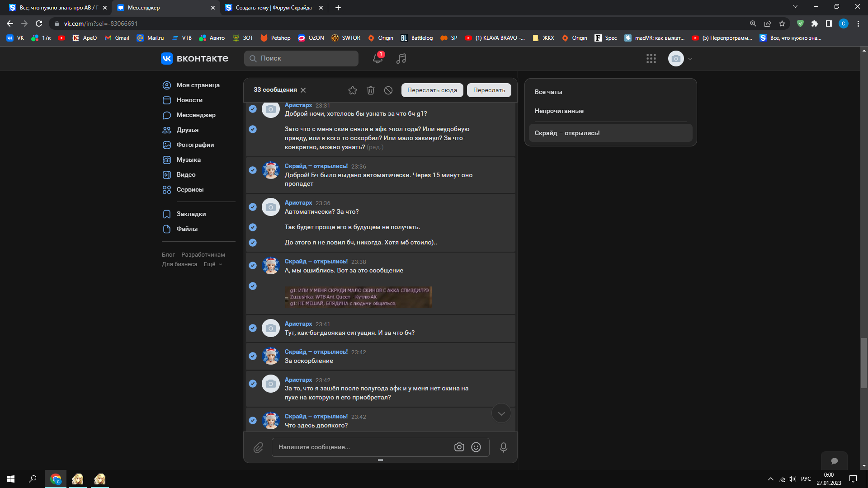Open the VK services grid icon

pyautogui.click(x=651, y=58)
